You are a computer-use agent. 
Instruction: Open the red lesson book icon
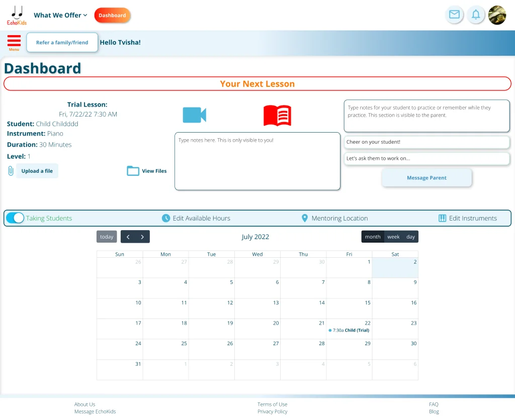[277, 115]
